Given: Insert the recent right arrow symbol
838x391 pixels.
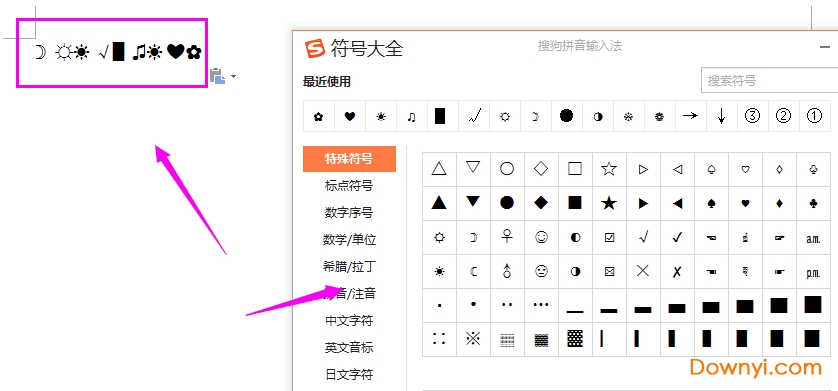Looking at the screenshot, I should (690, 116).
